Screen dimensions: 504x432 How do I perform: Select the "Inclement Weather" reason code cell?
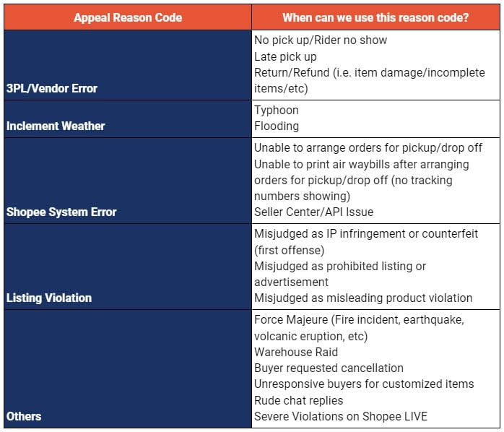pyautogui.click(x=56, y=126)
